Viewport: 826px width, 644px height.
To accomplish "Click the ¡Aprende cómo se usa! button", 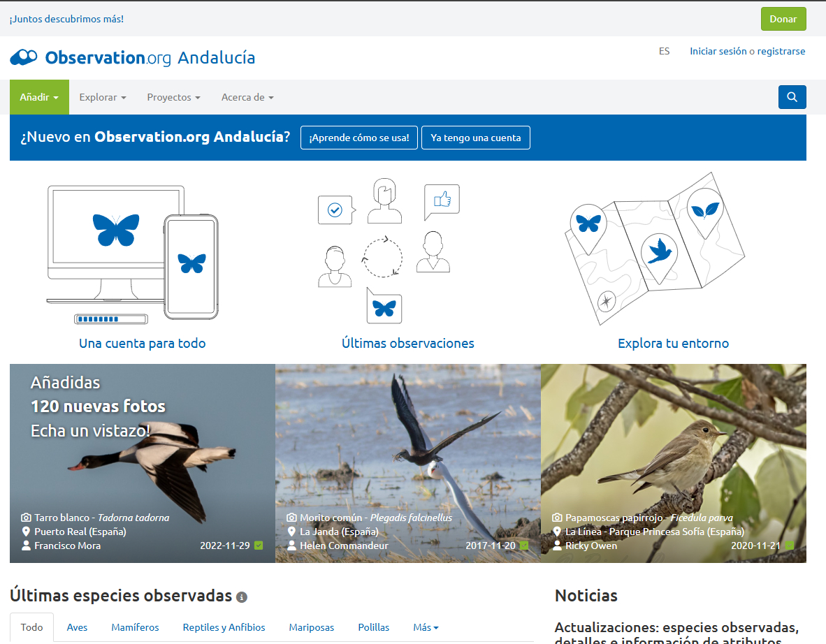I will pos(359,138).
